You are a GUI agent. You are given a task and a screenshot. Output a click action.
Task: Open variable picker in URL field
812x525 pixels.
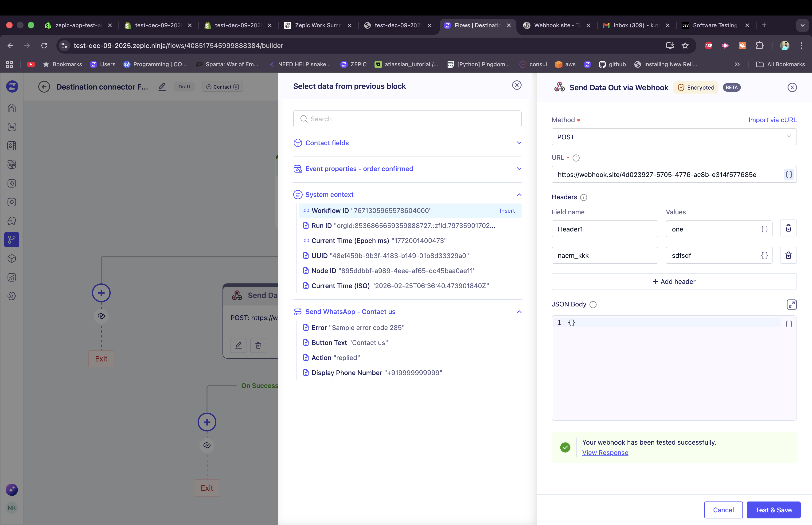(789, 175)
